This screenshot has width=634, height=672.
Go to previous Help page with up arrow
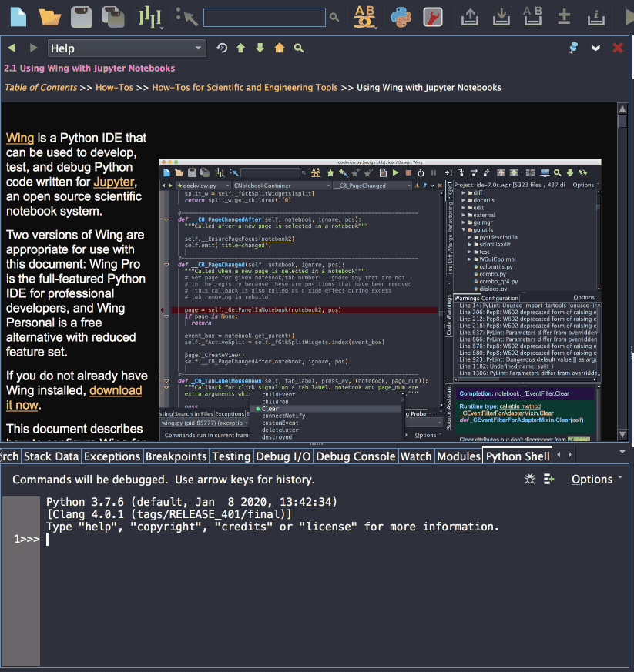241,48
